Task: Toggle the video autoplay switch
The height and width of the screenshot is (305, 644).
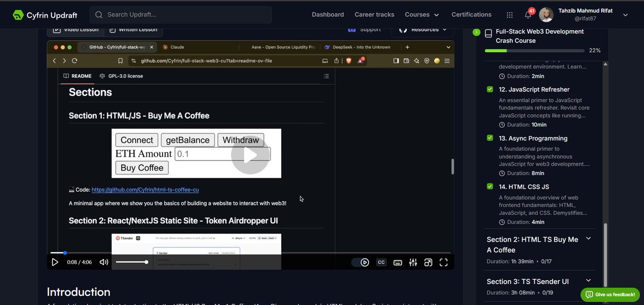Action: 360,262
